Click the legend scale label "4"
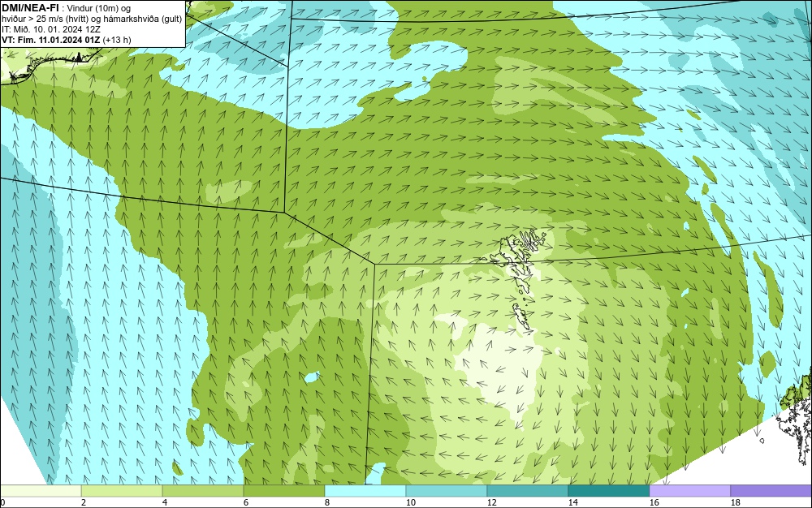Image resolution: width=812 pixels, height=508 pixels. pos(165,502)
